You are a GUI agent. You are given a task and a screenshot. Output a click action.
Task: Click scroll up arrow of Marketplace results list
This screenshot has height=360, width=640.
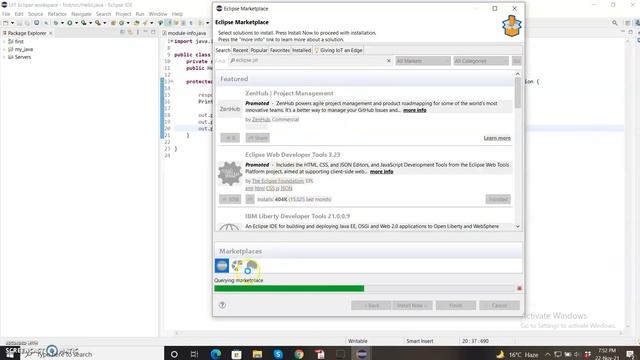[x=518, y=74]
